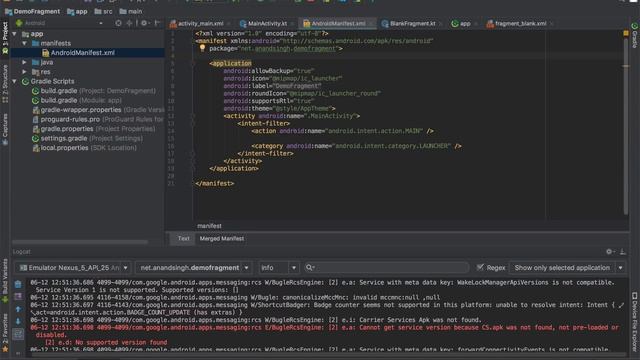The image size is (640, 360).
Task: Click the logcat search input field
Action: [x=387, y=268]
